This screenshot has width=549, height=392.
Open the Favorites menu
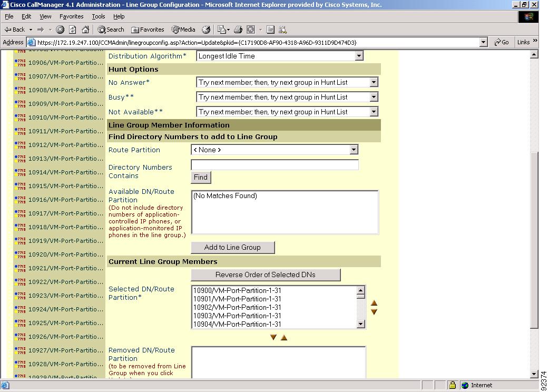72,16
